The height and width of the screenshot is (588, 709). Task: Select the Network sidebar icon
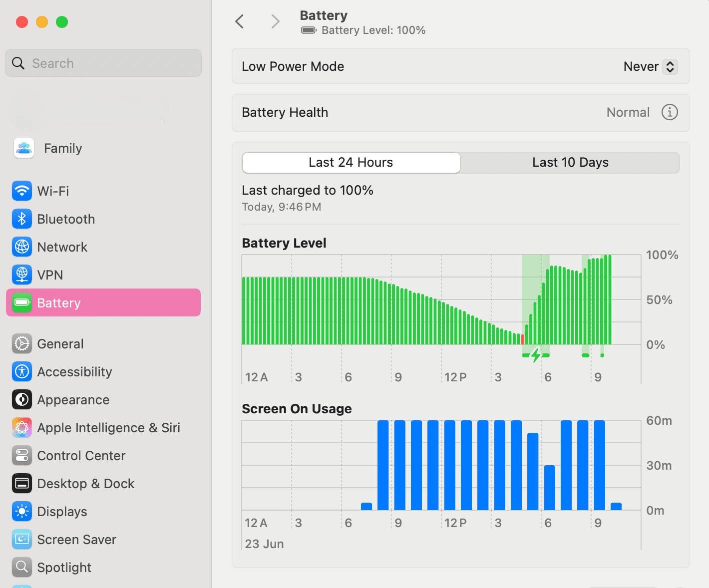pyautogui.click(x=21, y=247)
